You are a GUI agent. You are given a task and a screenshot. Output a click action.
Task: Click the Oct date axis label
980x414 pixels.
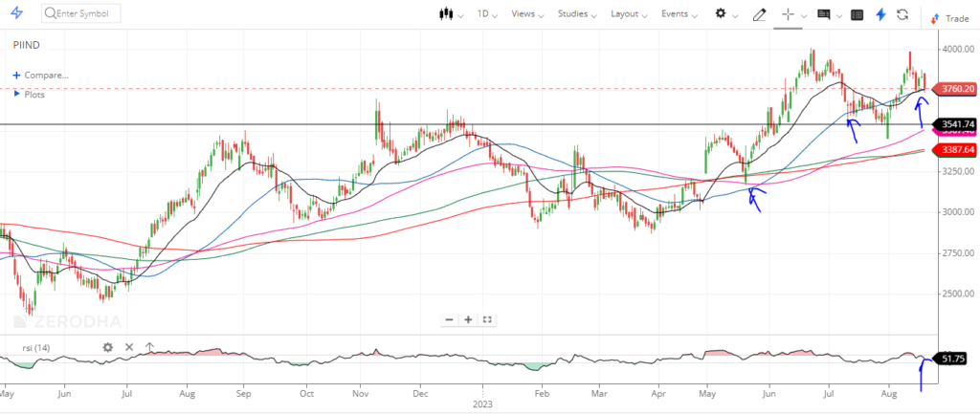click(306, 395)
